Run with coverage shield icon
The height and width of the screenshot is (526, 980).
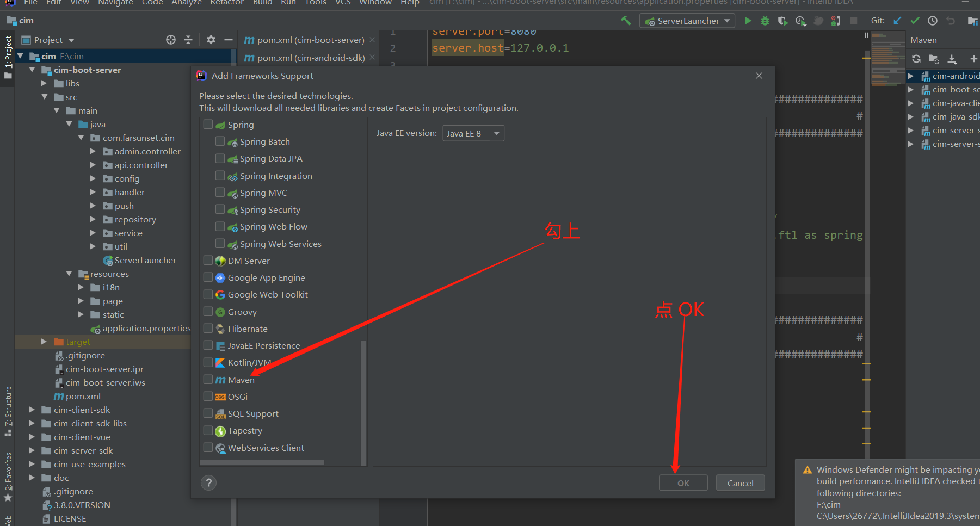(782, 21)
